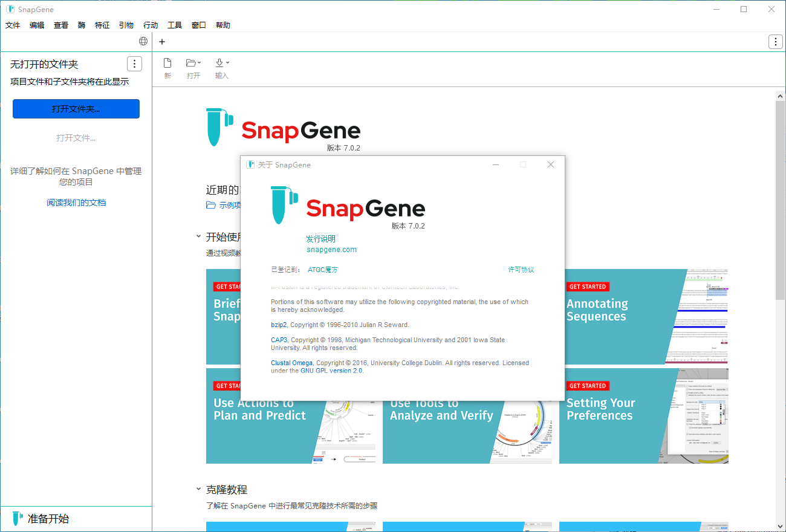The width and height of the screenshot is (786, 532).
Task: Expand the dropdown arrow next to Open (打开)
Action: click(x=200, y=63)
